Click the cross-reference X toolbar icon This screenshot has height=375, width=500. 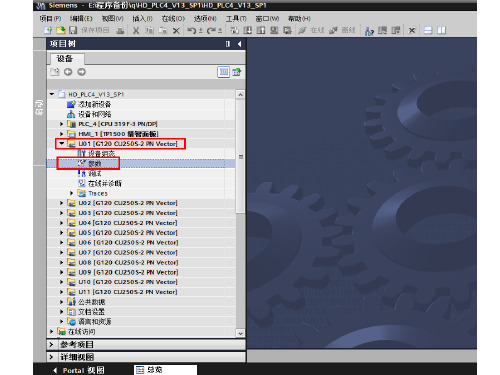coord(412,31)
